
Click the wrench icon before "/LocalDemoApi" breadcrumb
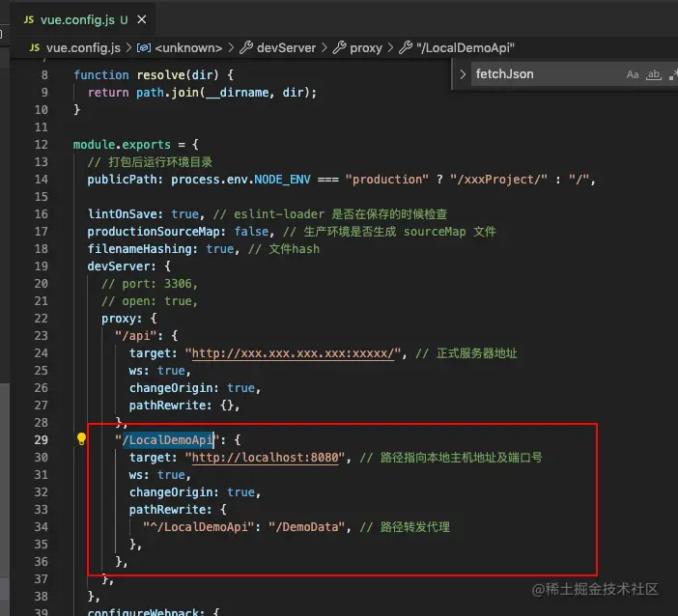pyautogui.click(x=406, y=47)
